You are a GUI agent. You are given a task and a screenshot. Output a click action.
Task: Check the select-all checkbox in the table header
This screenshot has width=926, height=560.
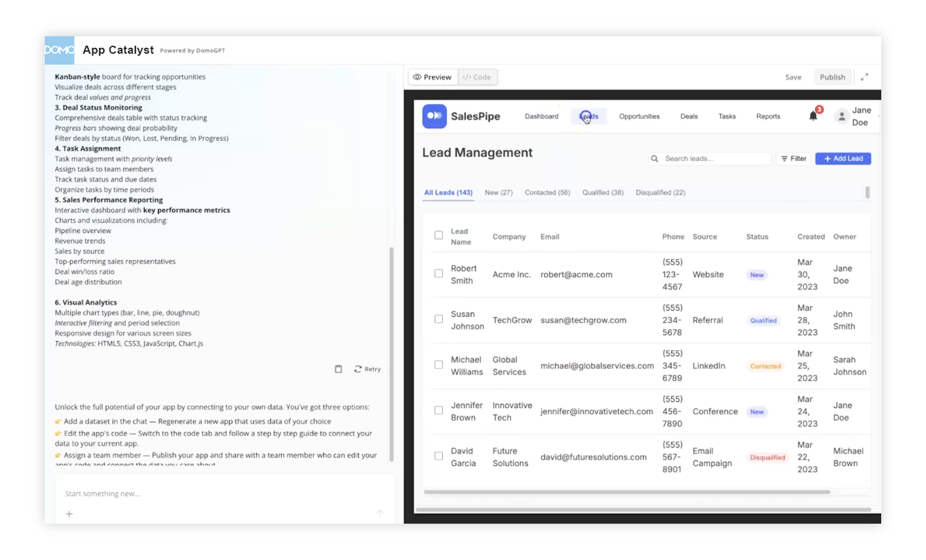click(438, 236)
